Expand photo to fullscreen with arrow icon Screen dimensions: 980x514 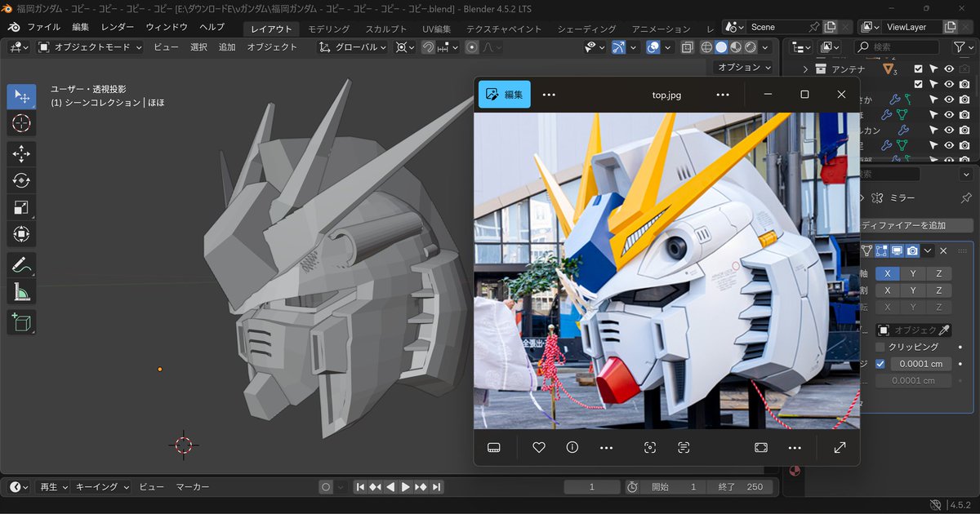840,447
